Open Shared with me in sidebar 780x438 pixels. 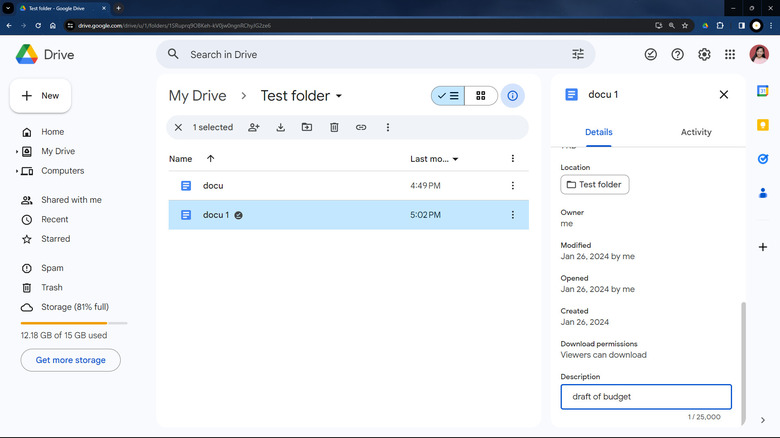coord(70,200)
